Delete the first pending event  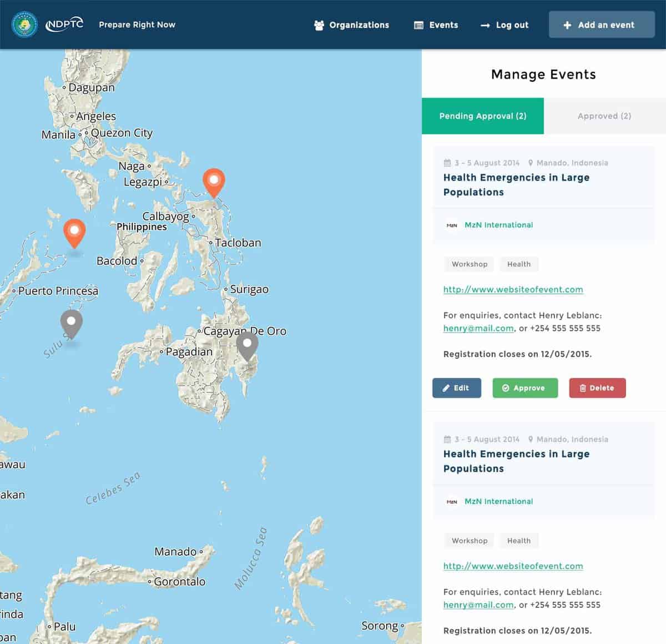pyautogui.click(x=597, y=388)
